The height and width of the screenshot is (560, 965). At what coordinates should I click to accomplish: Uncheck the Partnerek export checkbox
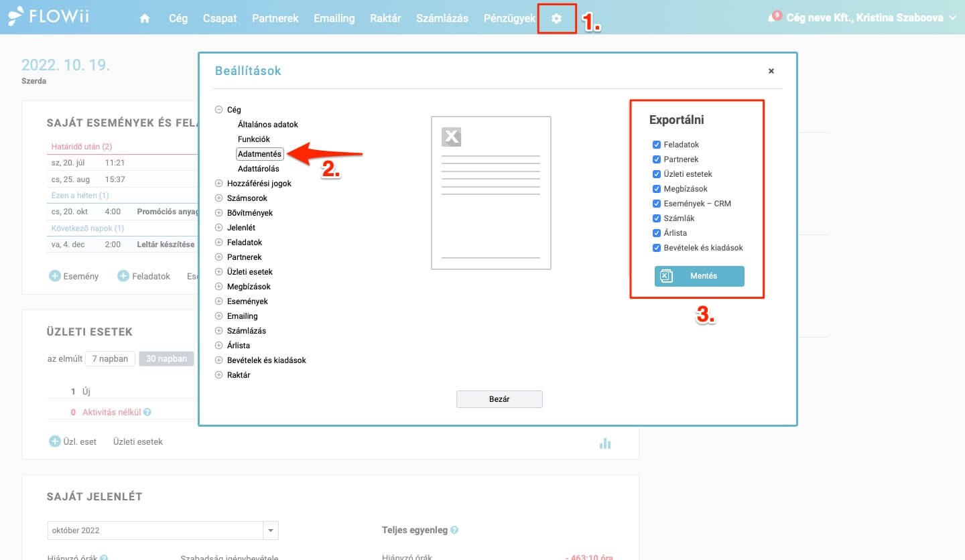tap(657, 159)
